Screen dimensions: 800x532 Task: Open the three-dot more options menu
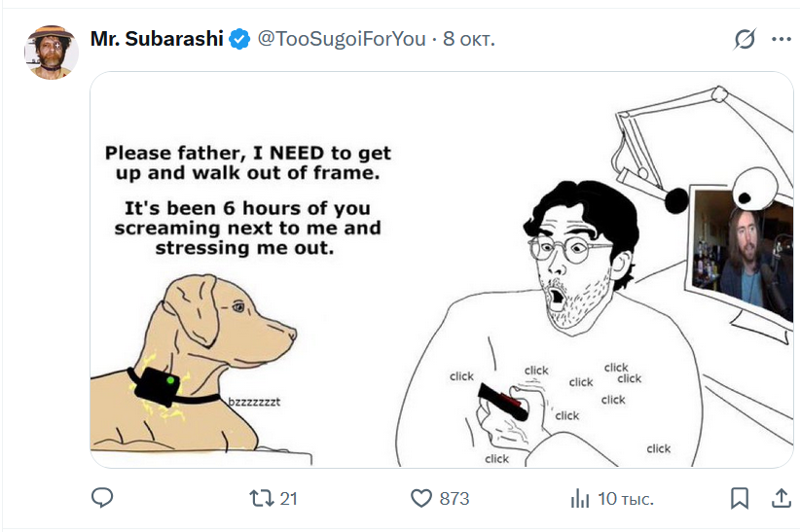pyautogui.click(x=781, y=40)
